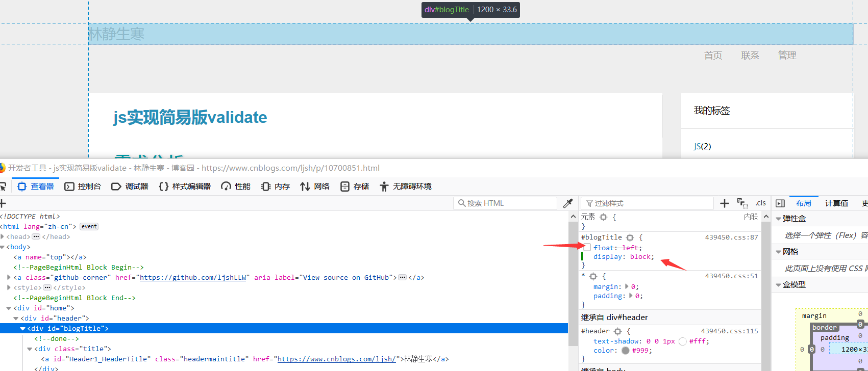
Task: Open the .cls class editor
Action: click(x=760, y=203)
